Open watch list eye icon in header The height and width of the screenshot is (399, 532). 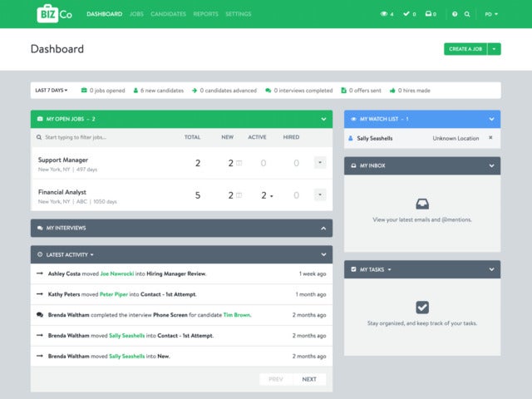point(384,14)
